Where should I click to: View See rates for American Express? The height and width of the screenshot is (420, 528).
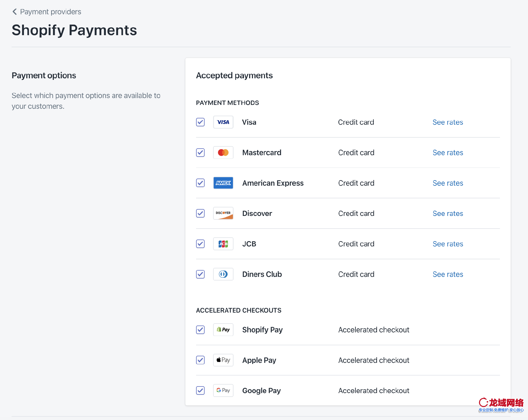pyautogui.click(x=448, y=183)
